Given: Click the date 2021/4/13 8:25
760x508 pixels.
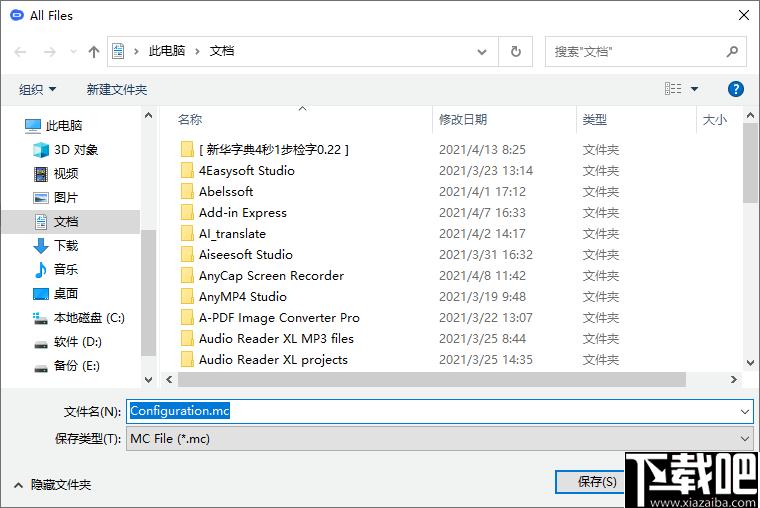Looking at the screenshot, I should tap(482, 150).
